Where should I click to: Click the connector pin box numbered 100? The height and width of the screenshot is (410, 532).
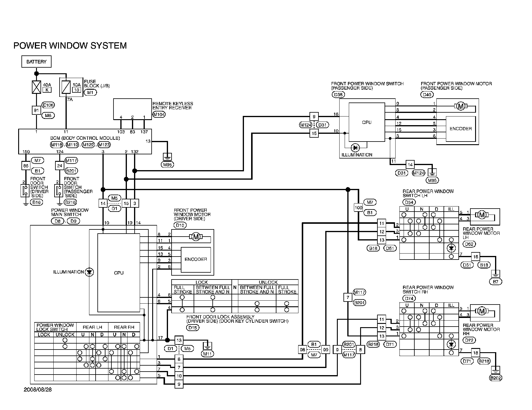(x=358, y=207)
